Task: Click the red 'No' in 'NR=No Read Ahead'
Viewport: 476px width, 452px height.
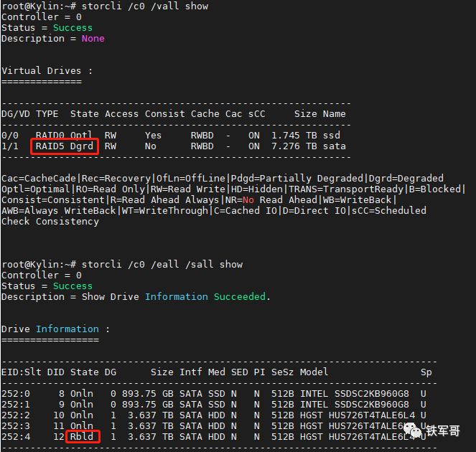Action: (x=248, y=200)
